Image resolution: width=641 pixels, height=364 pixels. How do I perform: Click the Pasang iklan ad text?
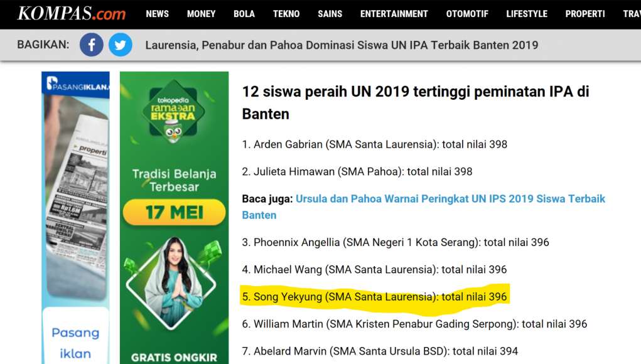[x=75, y=343]
